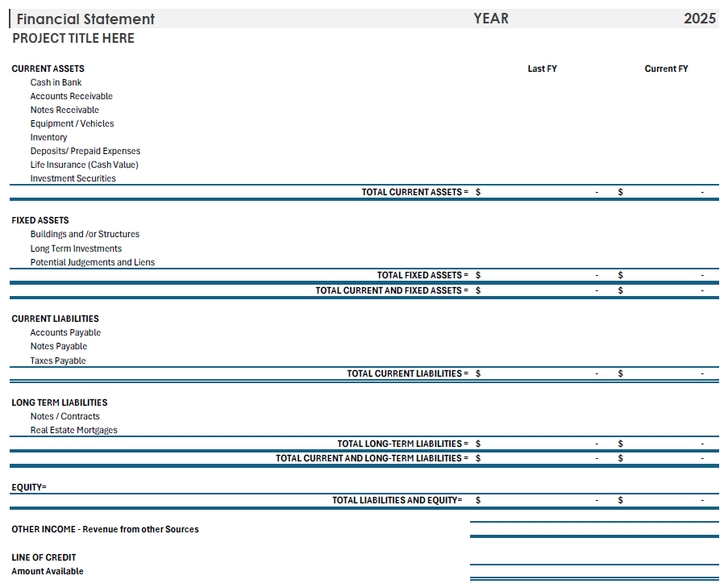Screen dimensions: 724x588
Task: Select the PROJECT TITLE HERE placeholder
Action: pos(73,38)
